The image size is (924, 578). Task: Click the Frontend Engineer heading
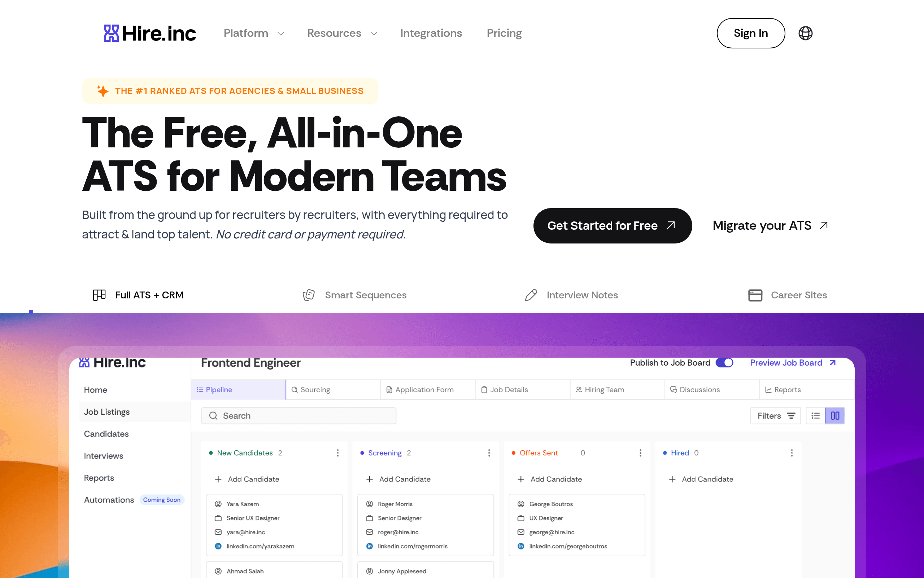click(251, 363)
